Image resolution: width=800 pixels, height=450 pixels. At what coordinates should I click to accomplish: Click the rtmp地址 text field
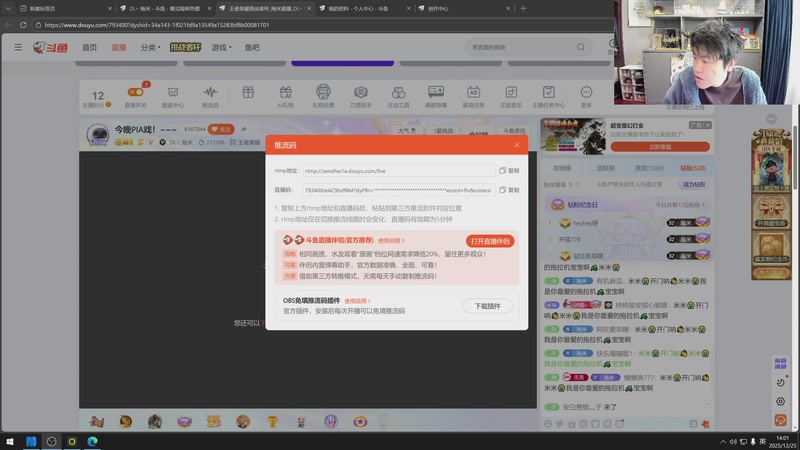click(x=399, y=171)
